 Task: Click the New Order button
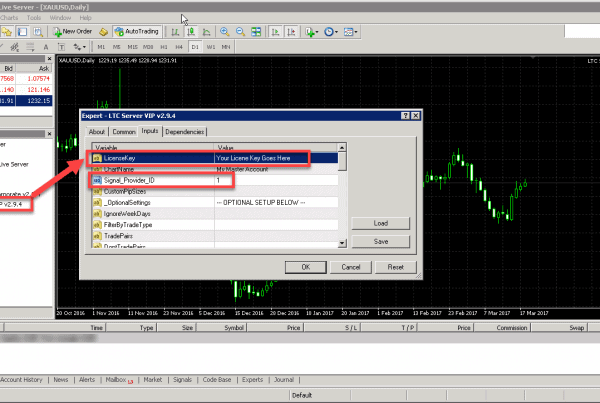click(72, 32)
